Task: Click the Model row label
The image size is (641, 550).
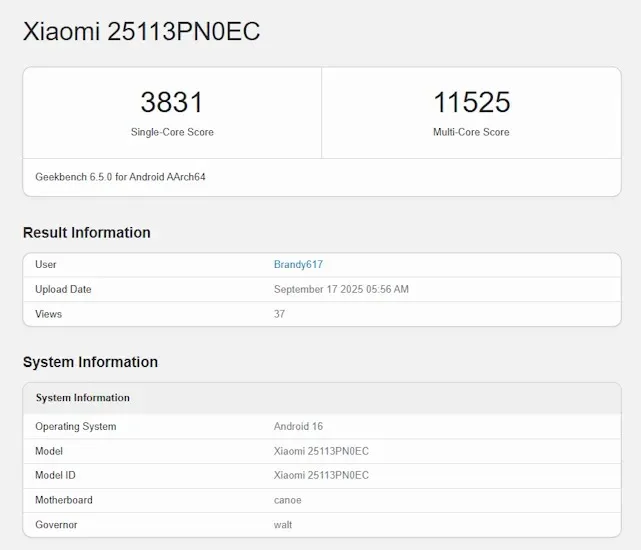Action: pyautogui.click(x=49, y=451)
